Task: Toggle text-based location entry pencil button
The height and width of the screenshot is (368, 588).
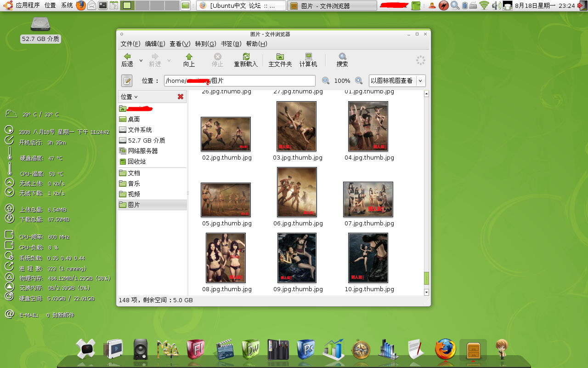Action: (127, 80)
